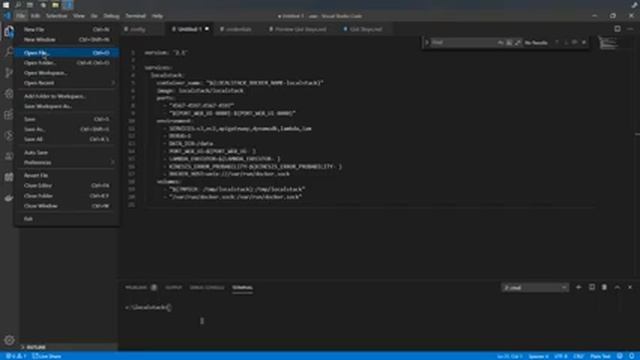Switch to the Problems panel tab
This screenshot has height=360, width=640.
click(x=136, y=287)
